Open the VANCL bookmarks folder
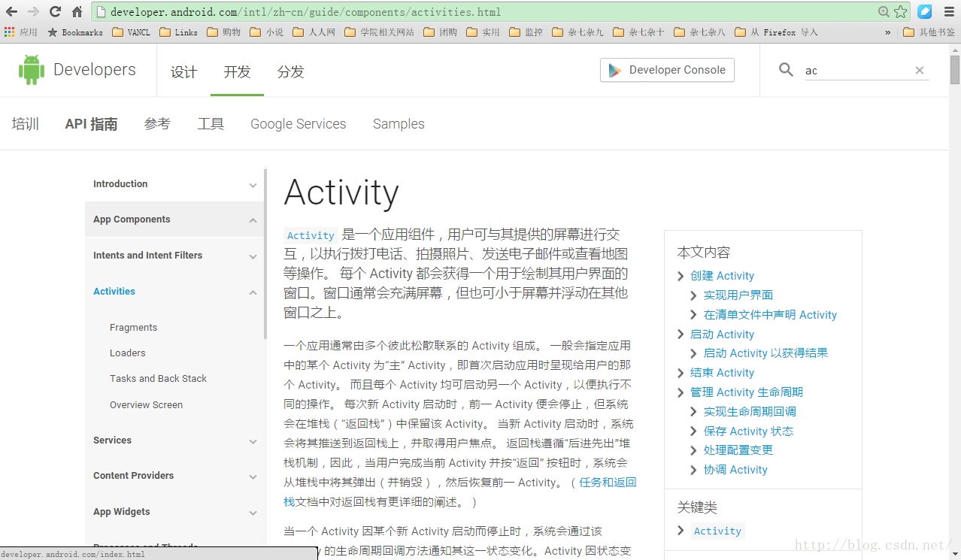 tap(132, 32)
